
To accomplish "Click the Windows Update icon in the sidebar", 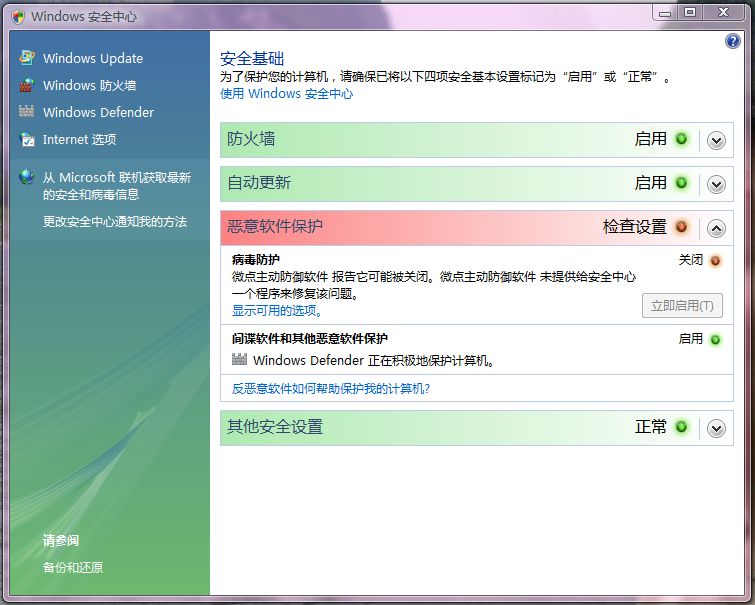I will pos(26,58).
